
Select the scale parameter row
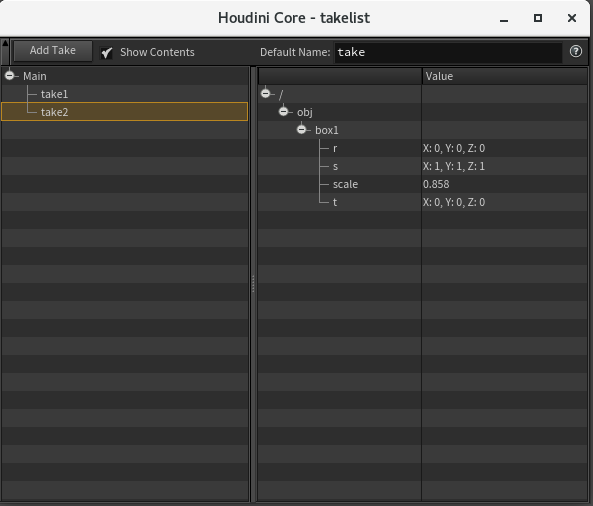coord(422,184)
